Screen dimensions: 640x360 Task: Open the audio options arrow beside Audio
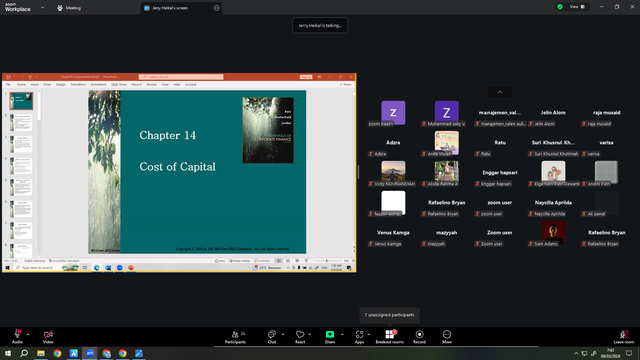pos(28,334)
